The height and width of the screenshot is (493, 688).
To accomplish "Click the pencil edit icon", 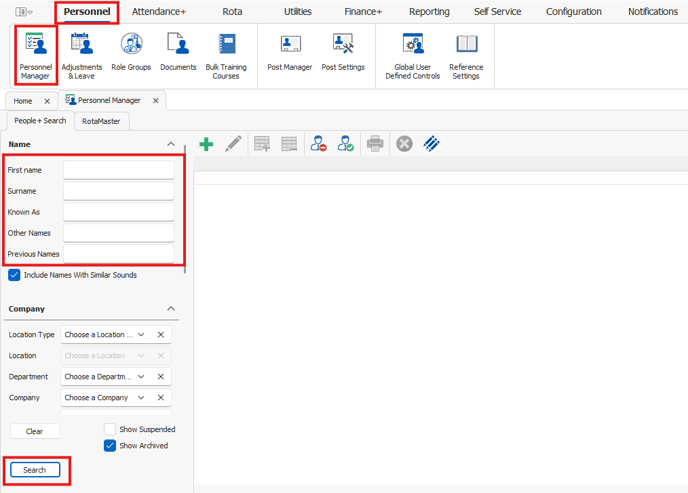I will pos(233,144).
